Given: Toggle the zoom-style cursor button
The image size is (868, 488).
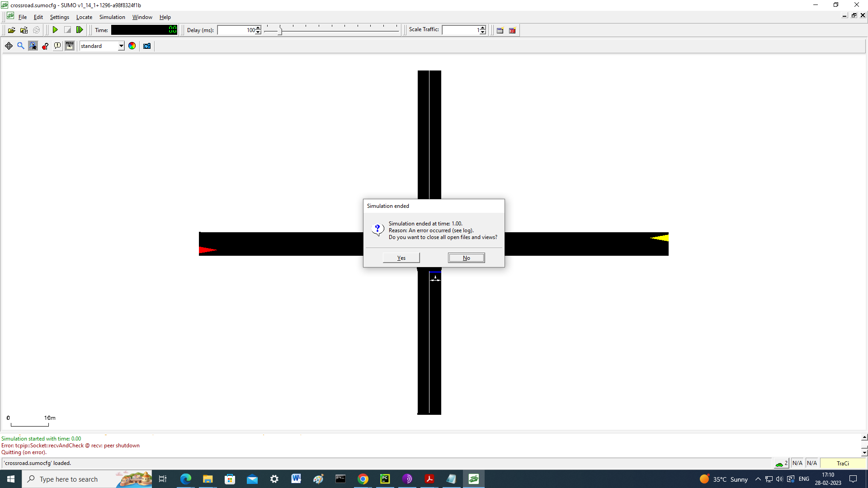Looking at the screenshot, I should [x=33, y=46].
